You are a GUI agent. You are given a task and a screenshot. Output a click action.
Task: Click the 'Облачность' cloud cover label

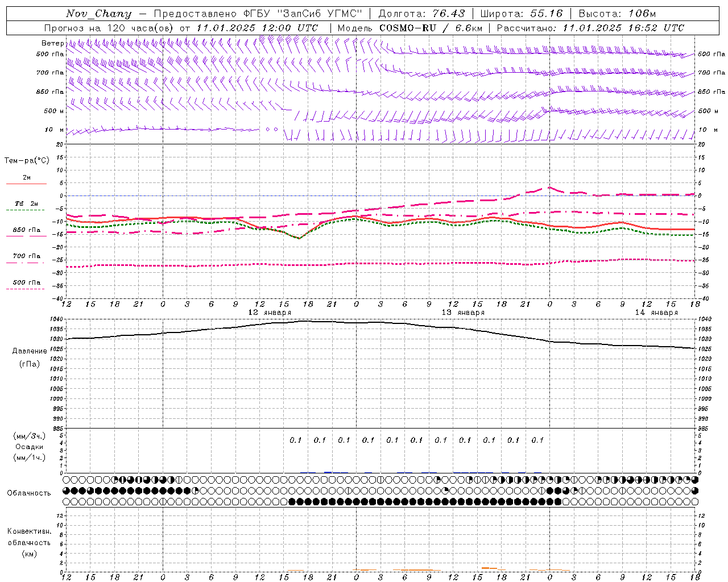(29, 493)
